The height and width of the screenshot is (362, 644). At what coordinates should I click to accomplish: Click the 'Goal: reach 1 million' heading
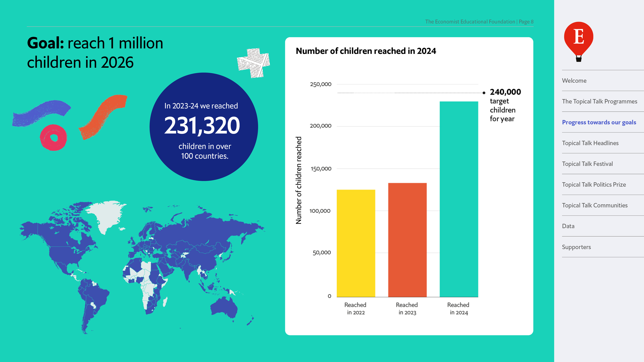95,53
